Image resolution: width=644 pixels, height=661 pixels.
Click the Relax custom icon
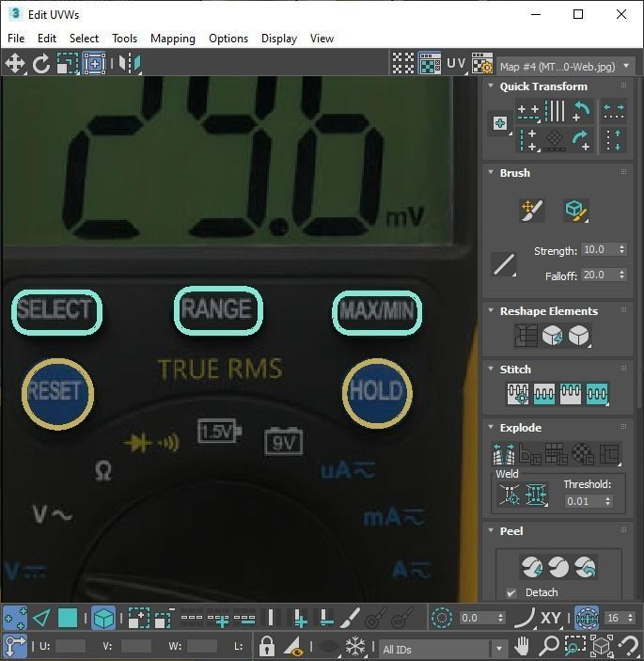pos(579,336)
